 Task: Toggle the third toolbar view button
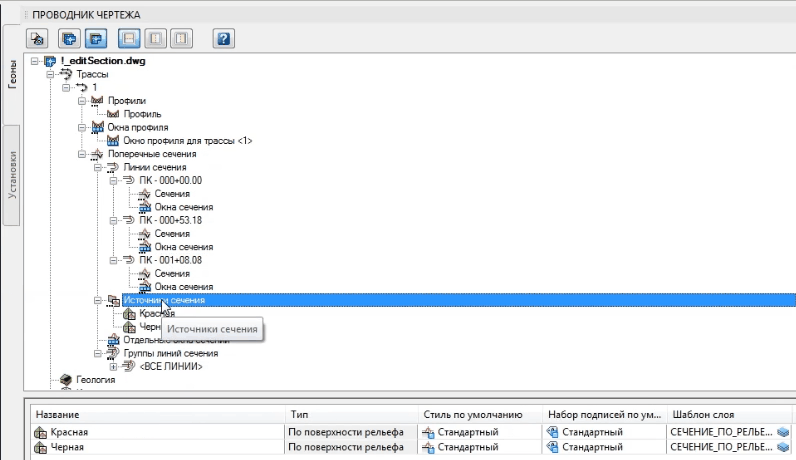[96, 39]
